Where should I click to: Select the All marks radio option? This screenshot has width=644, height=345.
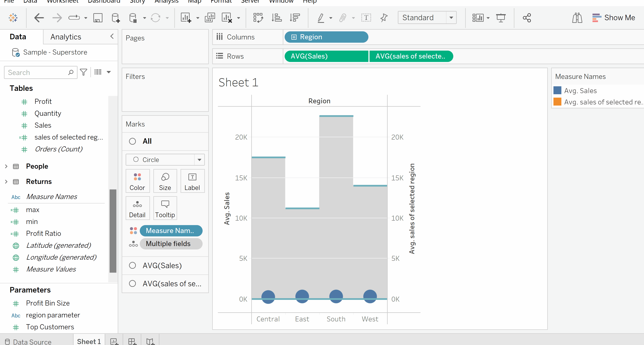point(132,141)
